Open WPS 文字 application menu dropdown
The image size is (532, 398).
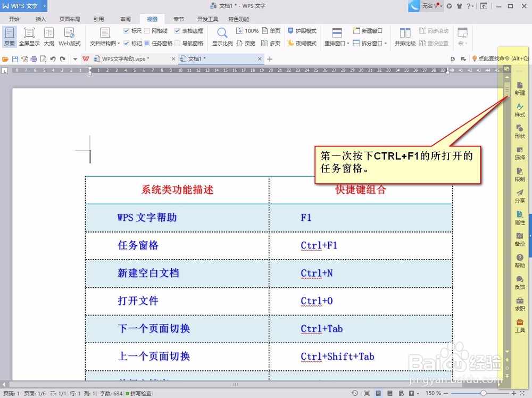[x=45, y=6]
